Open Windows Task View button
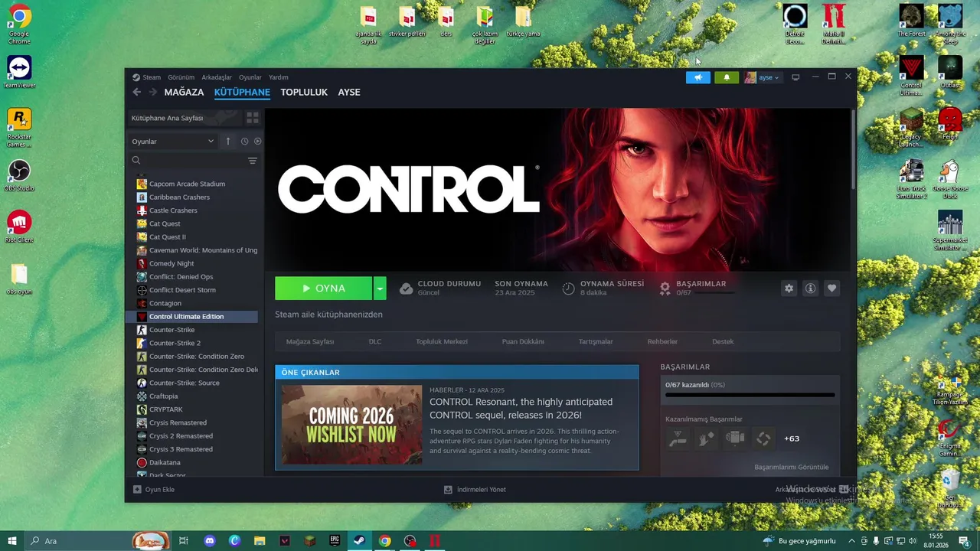Viewport: 980px width, 551px height. (184, 541)
